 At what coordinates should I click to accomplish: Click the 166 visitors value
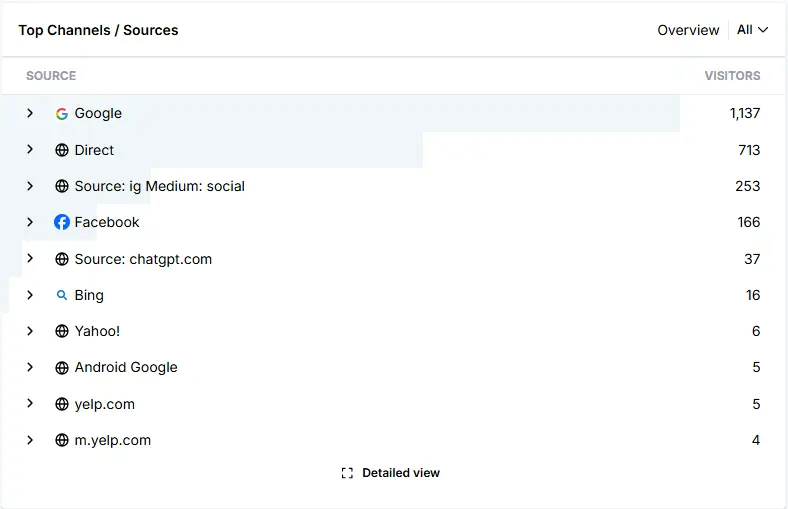coord(749,222)
